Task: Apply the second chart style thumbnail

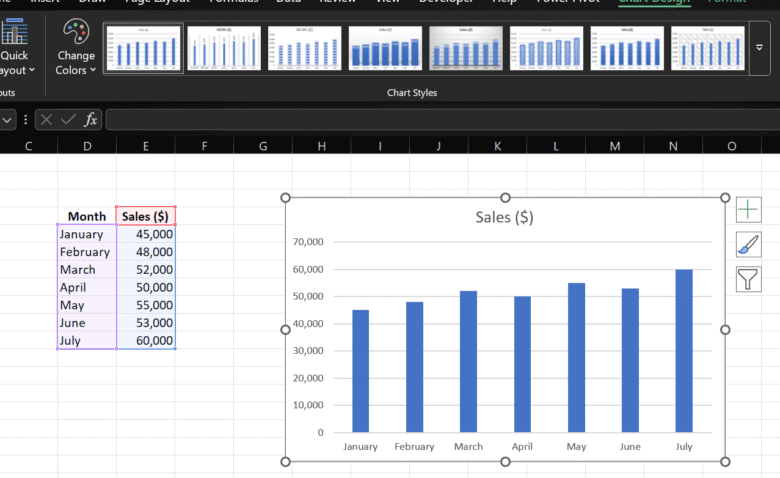Action: coord(224,48)
